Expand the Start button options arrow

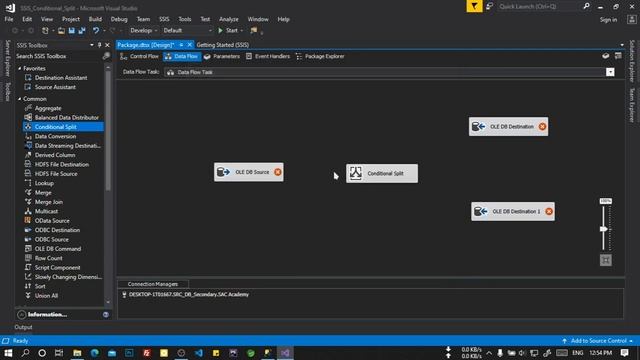[x=242, y=31]
